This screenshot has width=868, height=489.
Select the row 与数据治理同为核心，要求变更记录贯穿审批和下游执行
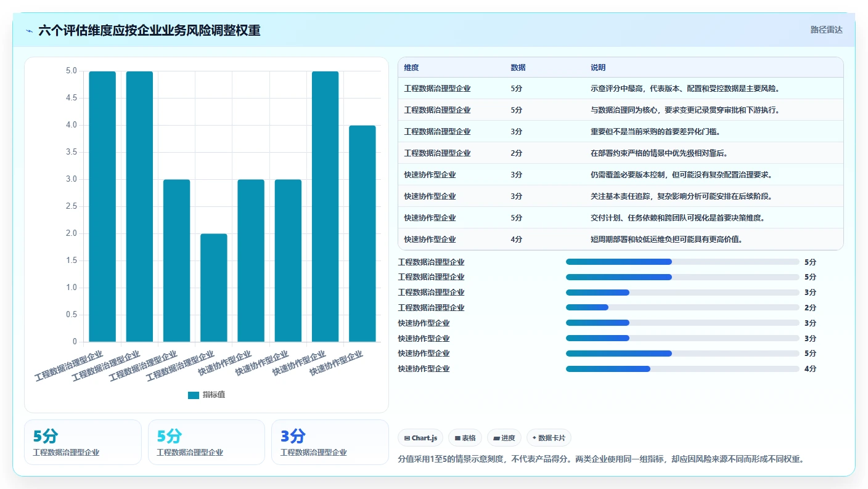click(x=621, y=110)
